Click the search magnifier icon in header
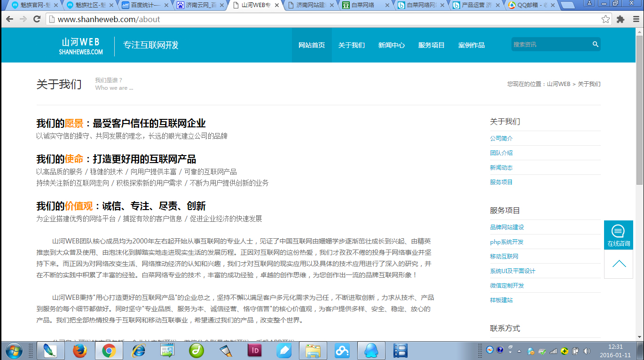The image size is (644, 360). coord(595,45)
